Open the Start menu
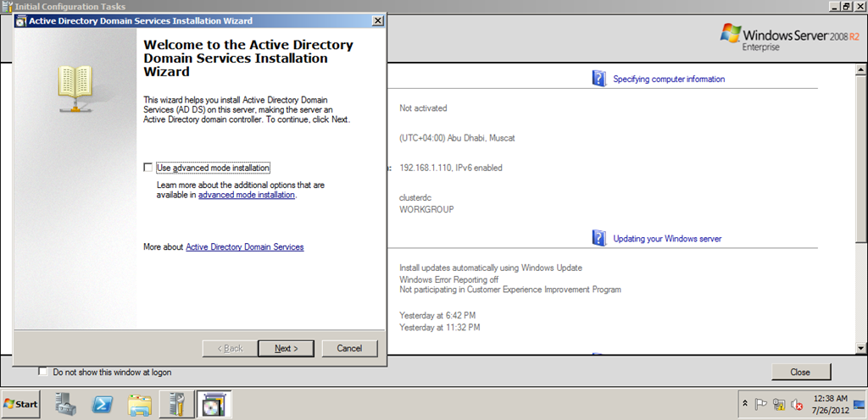868x420 pixels. click(x=21, y=404)
